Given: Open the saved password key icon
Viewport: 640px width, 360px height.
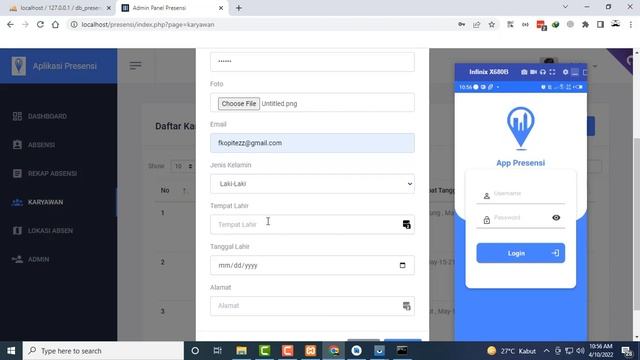Looking at the screenshot, I should coord(462,24).
